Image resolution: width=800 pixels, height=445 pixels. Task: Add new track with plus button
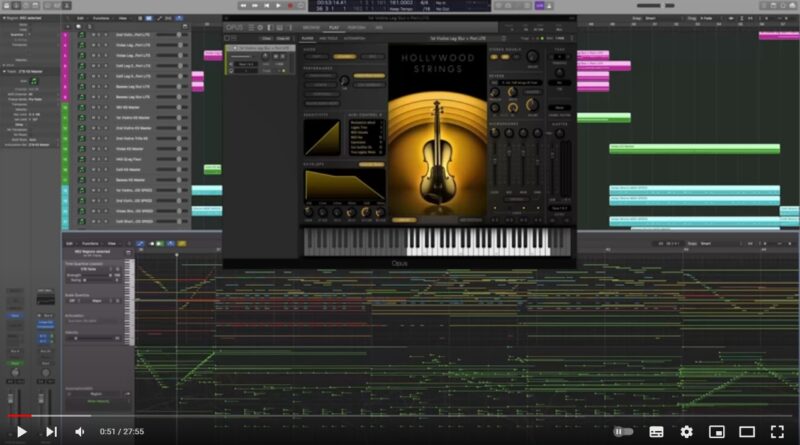[67, 27]
